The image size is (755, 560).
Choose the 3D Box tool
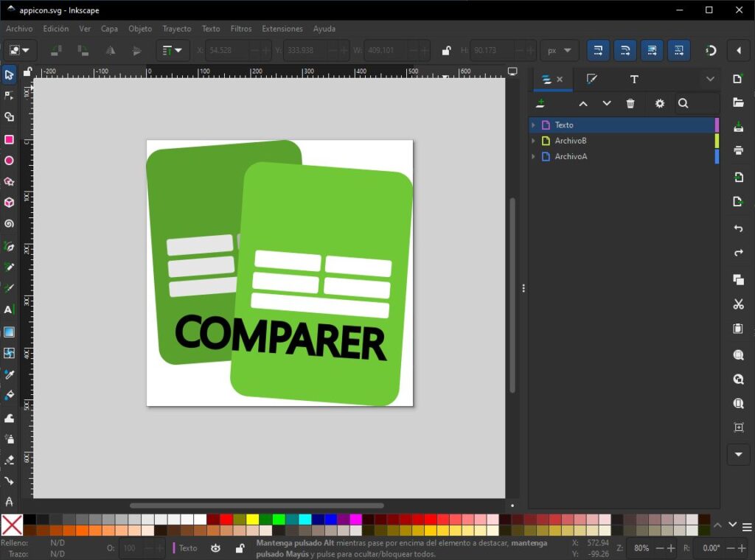point(9,203)
